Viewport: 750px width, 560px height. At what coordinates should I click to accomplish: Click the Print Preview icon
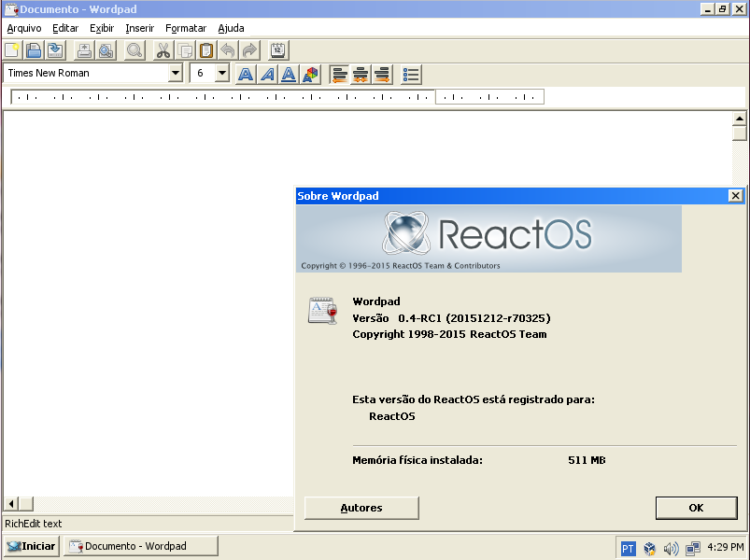coord(106,49)
